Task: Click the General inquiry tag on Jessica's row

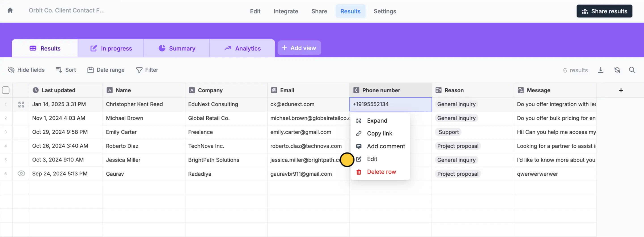Action: [456, 160]
